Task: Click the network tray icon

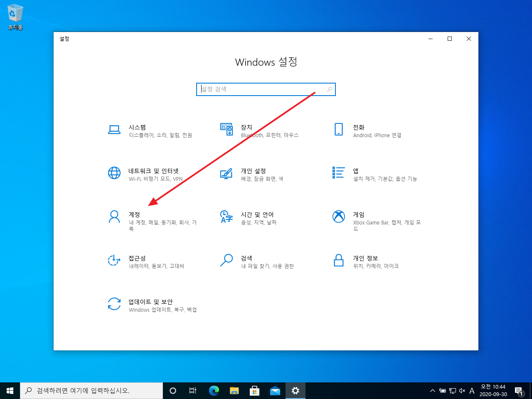Action: tap(452, 391)
